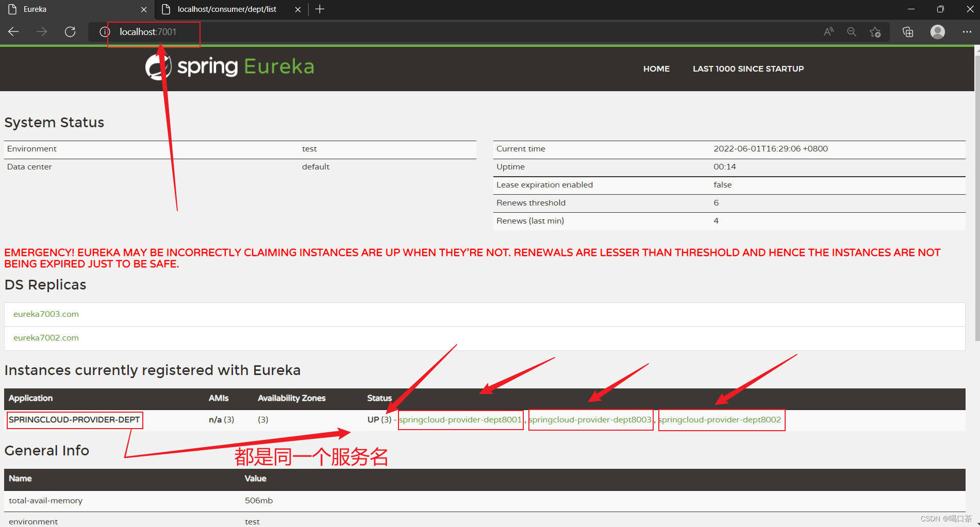The image size is (980, 527).
Task: Click Lease expiration enabled false value
Action: tap(722, 185)
